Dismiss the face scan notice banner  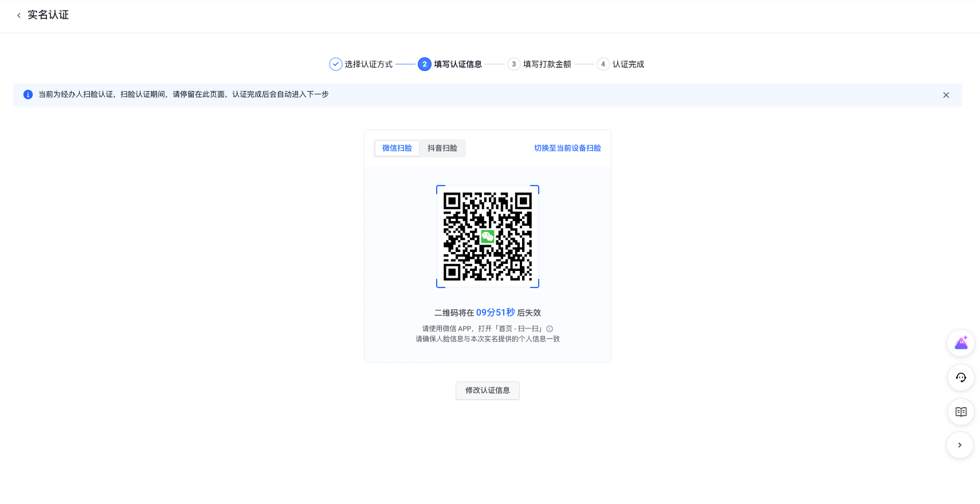946,95
